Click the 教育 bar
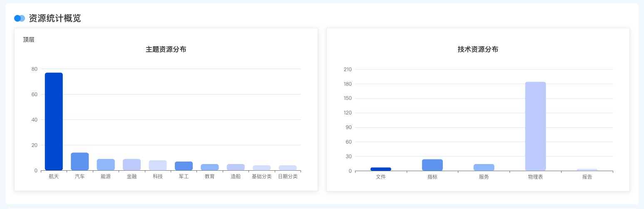This screenshot has height=209, width=644. click(x=210, y=167)
